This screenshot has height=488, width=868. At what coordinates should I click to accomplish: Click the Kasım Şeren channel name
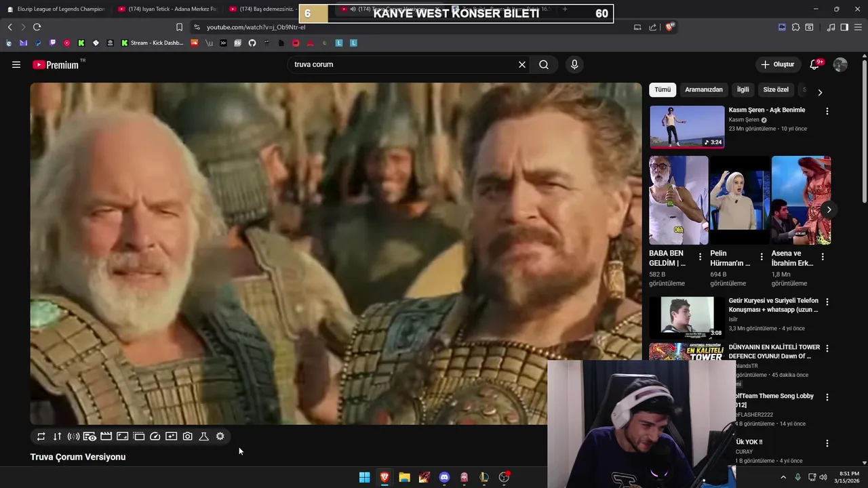click(x=744, y=120)
